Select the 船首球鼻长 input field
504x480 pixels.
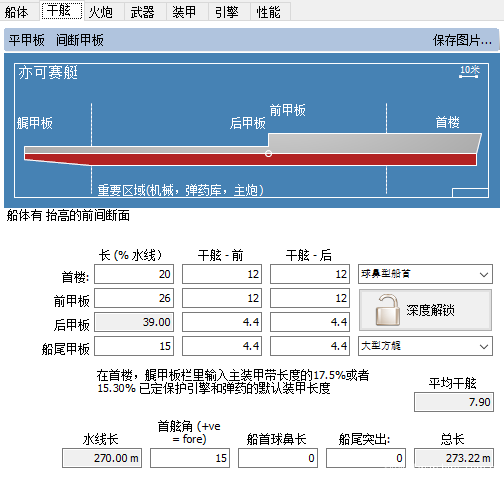pyautogui.click(x=278, y=458)
